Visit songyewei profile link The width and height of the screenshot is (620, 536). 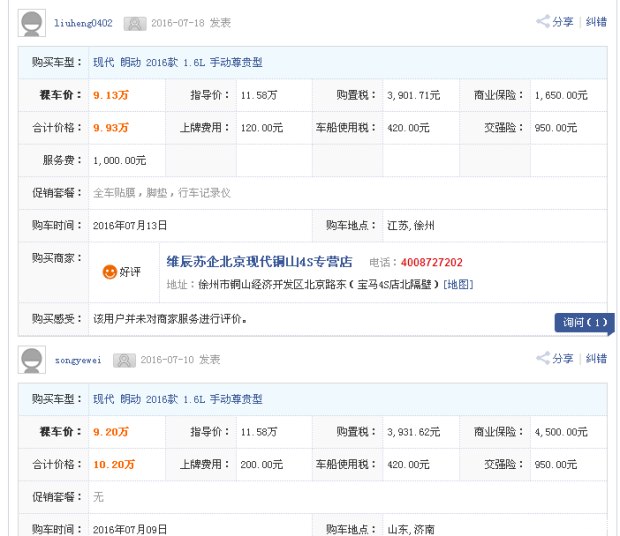pyautogui.click(x=78, y=360)
